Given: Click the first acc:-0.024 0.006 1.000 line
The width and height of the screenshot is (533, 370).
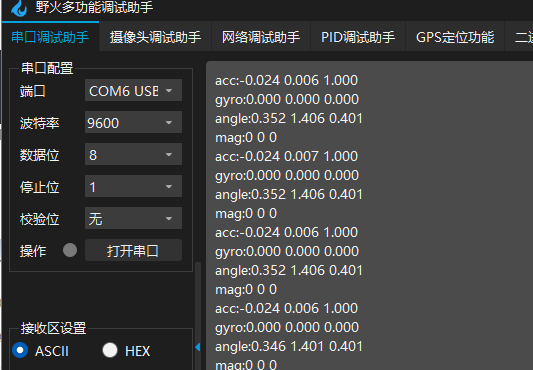Looking at the screenshot, I should [287, 81].
